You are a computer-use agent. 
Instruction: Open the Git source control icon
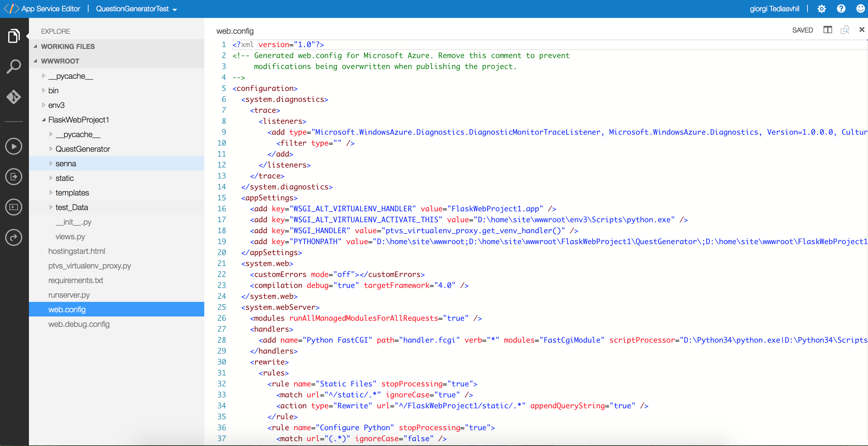14,97
